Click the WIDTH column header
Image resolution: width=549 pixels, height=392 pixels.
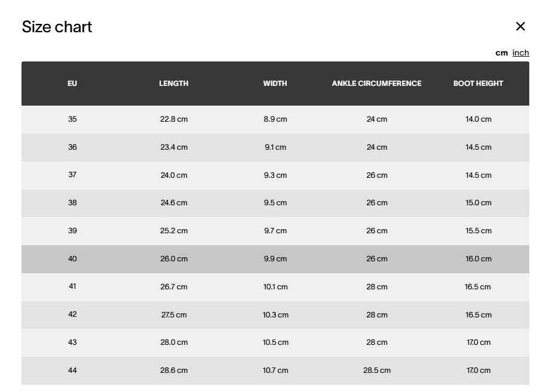(275, 84)
